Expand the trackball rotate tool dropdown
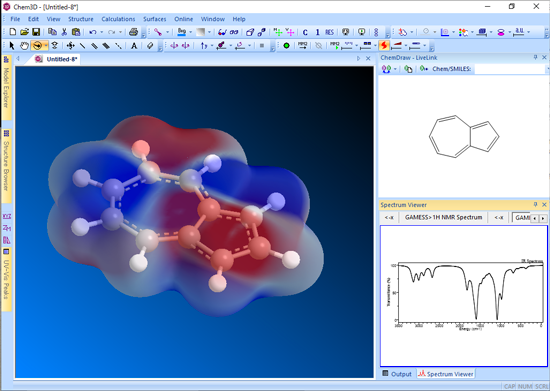 click(x=46, y=46)
